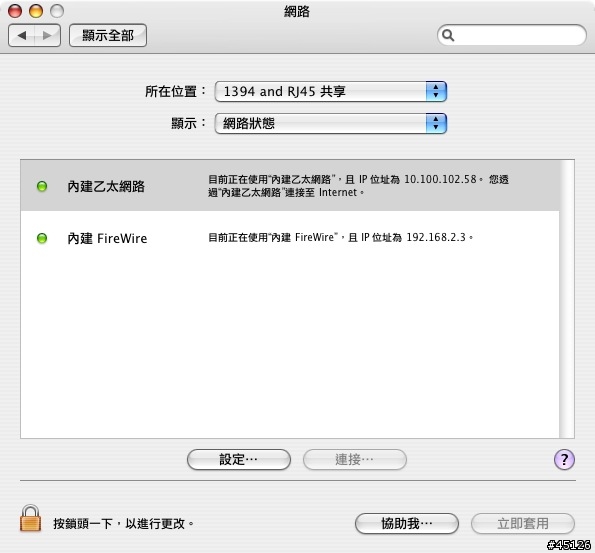Click the back arrow in the toolbar
Viewport: 595px width, 553px height.
click(x=21, y=36)
